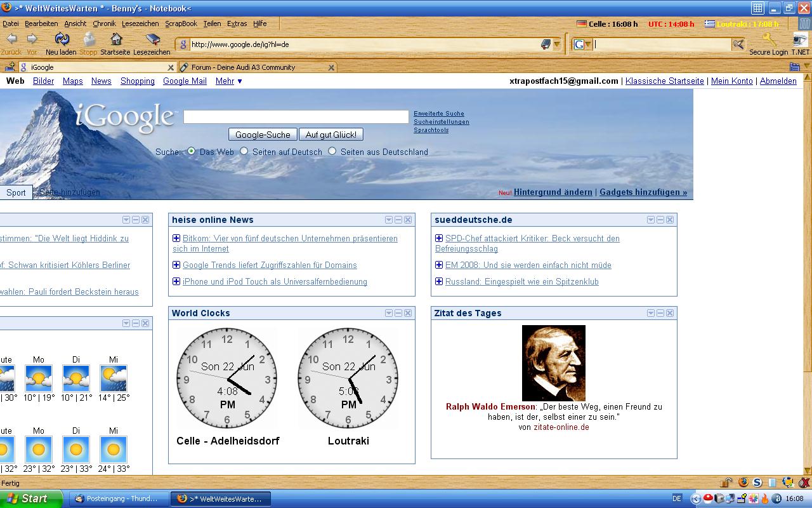Click 'Hintergrund ändern' link
The width and height of the screenshot is (812, 508).
point(553,192)
